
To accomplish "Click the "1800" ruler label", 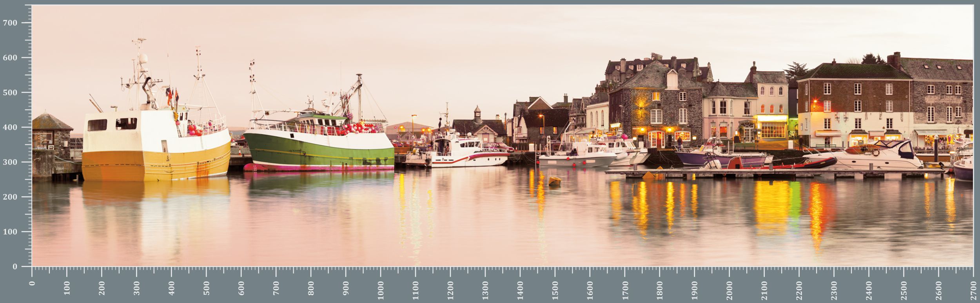I will click(x=659, y=290).
